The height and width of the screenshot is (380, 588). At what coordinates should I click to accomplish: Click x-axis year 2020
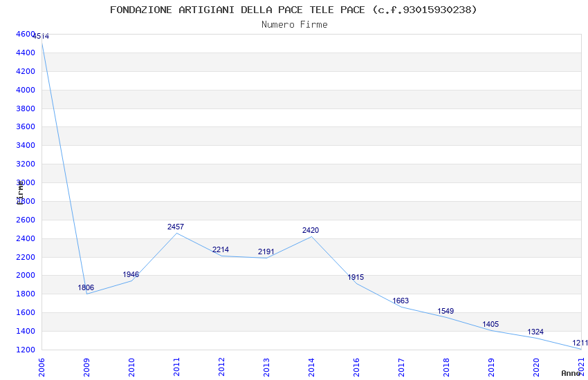537,368
